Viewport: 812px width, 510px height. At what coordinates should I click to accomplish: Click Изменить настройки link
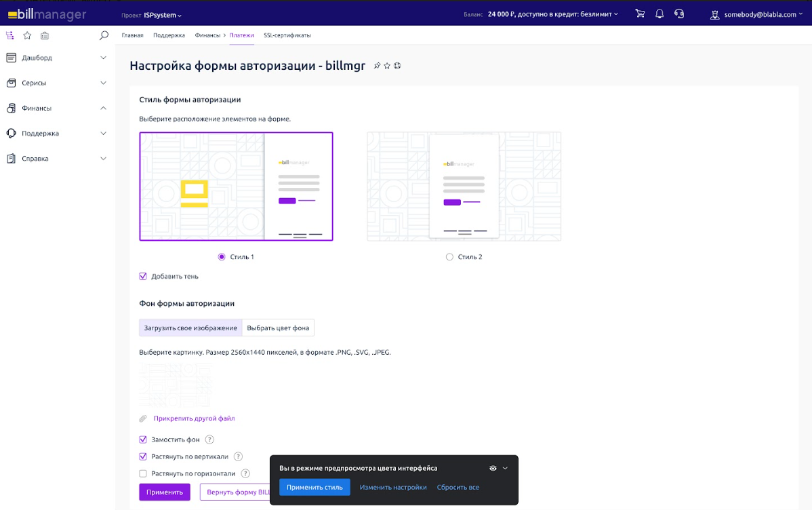tap(393, 487)
